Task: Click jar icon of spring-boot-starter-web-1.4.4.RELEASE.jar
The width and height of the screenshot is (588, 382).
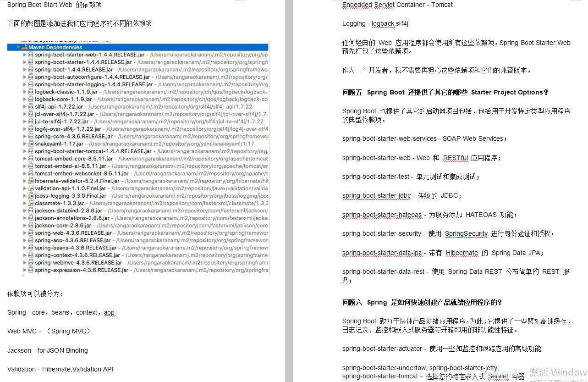Action: pyautogui.click(x=31, y=55)
